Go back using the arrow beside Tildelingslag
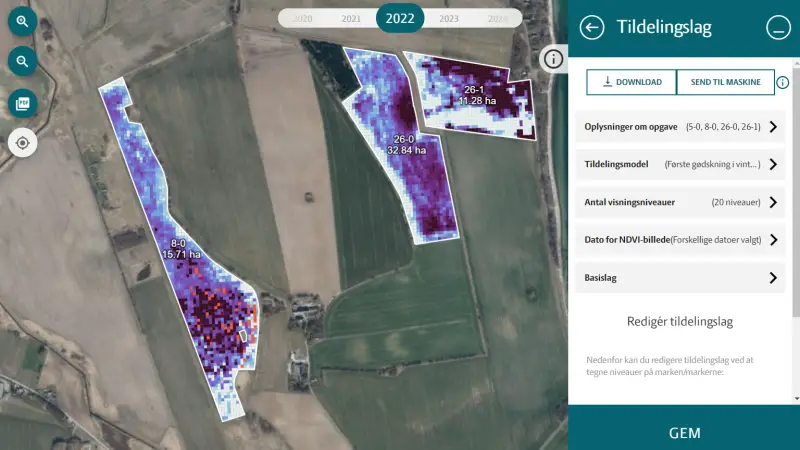Viewport: 800px width, 450px height. (x=592, y=28)
